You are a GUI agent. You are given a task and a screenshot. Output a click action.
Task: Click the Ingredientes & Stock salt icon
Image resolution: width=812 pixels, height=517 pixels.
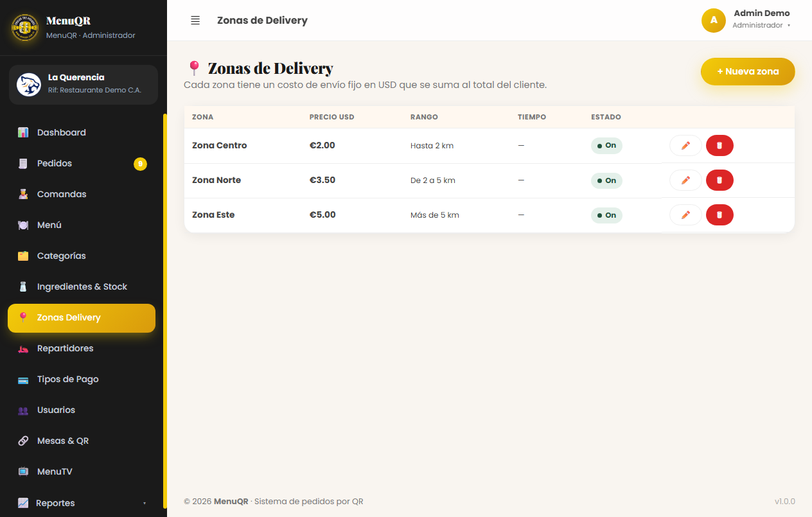(x=23, y=286)
